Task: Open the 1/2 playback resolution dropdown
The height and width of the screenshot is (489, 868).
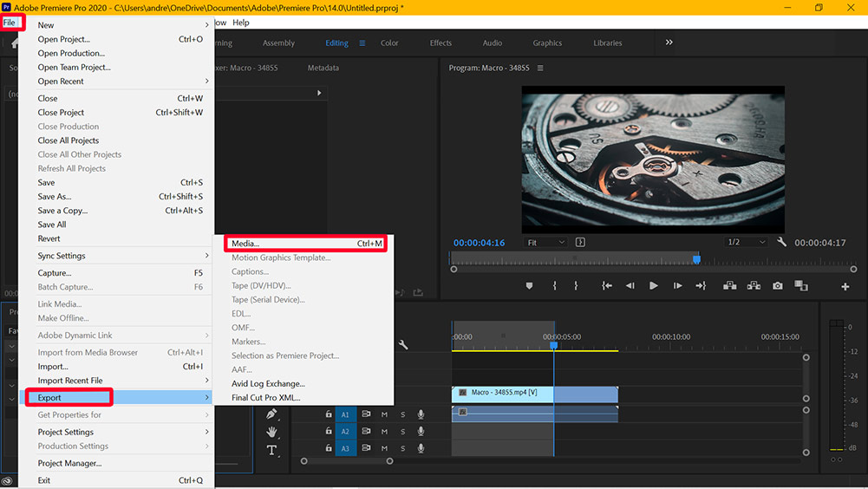Action: (746, 243)
